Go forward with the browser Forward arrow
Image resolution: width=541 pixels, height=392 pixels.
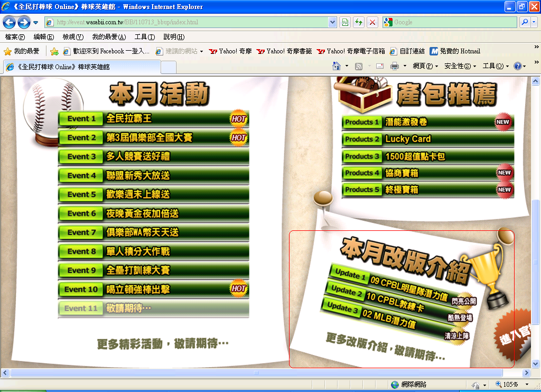pyautogui.click(x=24, y=22)
